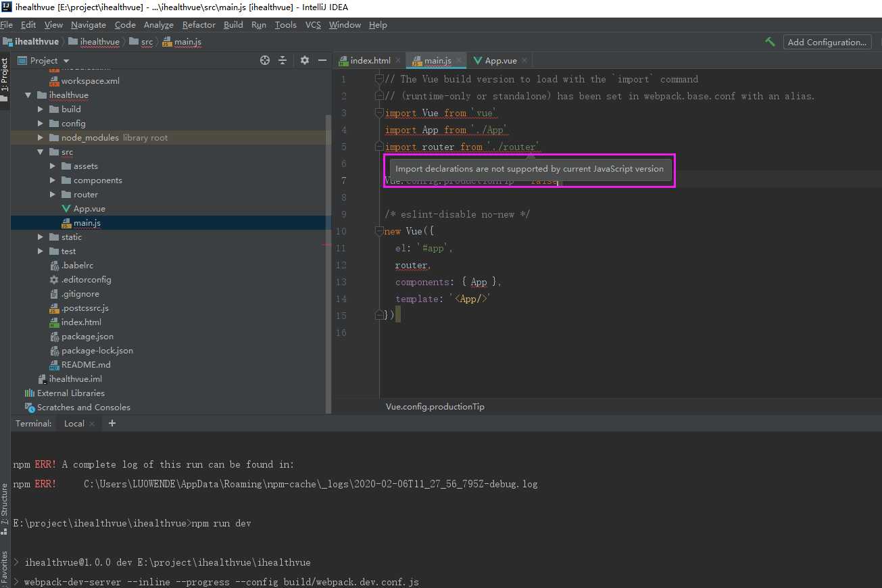Image resolution: width=882 pixels, height=588 pixels.
Task: Select README.md file
Action: 86,365
